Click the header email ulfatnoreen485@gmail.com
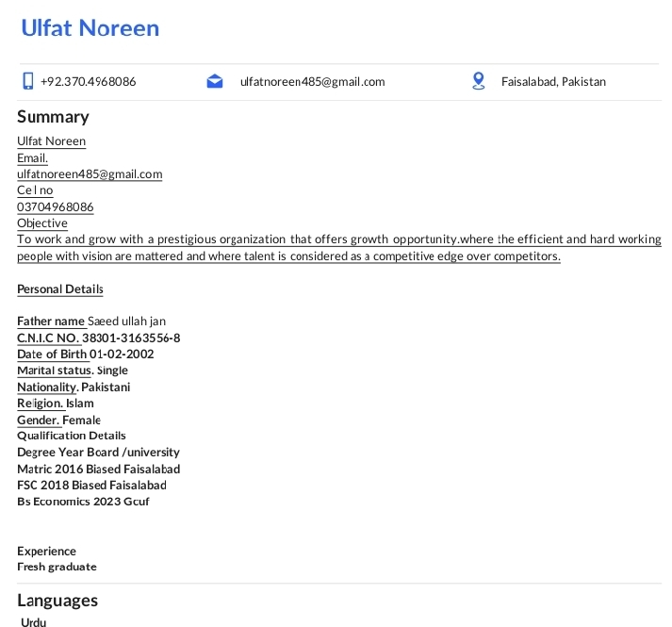Screen dimensions: 672x627 312,82
